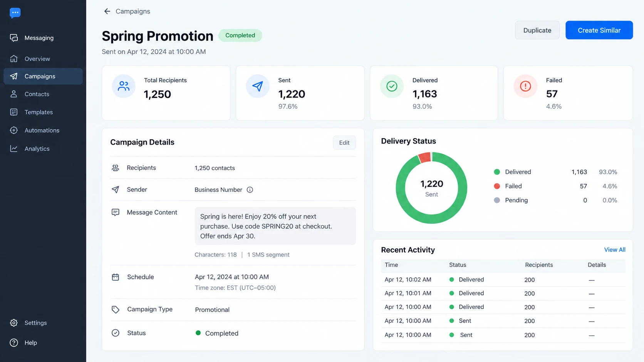Click the delivery status donut chart
Screen dimensions: 644x362
coord(431,188)
